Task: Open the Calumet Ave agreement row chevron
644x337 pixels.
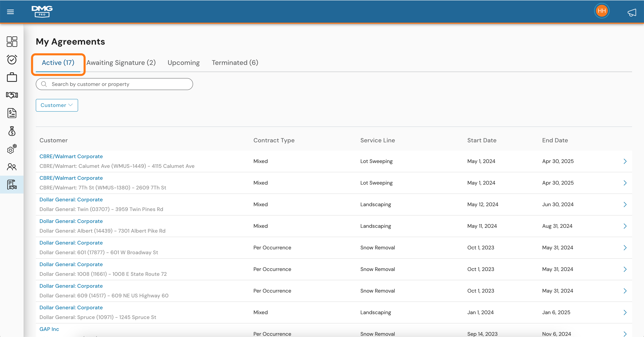Action: (625, 161)
